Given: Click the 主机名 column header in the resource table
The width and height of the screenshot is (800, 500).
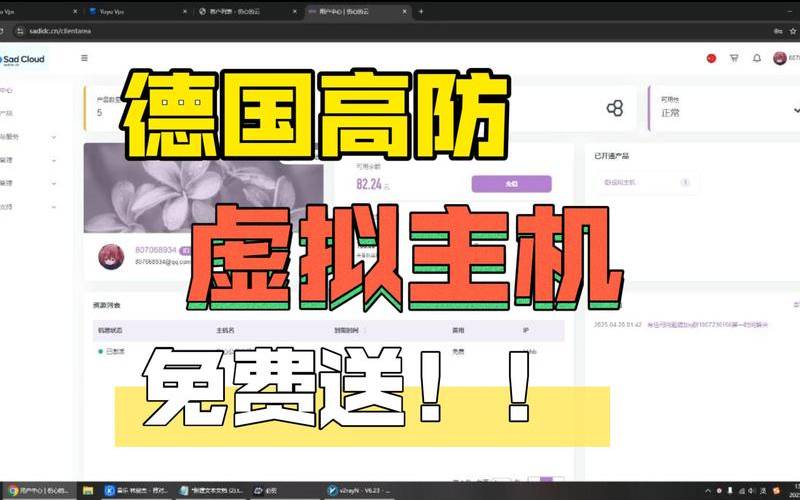Looking at the screenshot, I should (x=225, y=330).
